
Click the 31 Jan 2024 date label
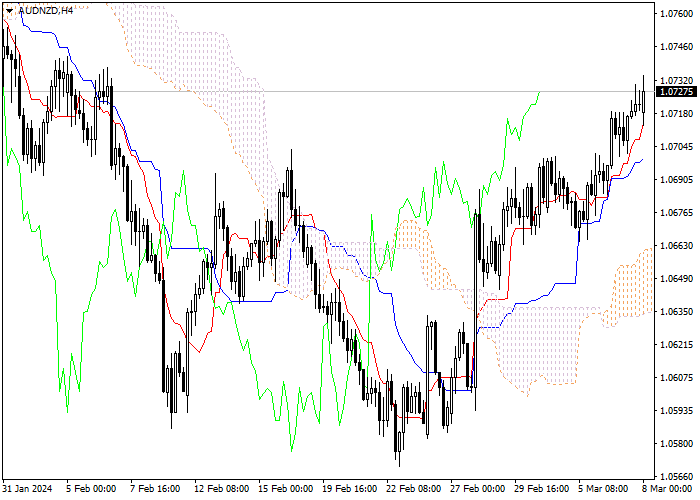point(27,489)
